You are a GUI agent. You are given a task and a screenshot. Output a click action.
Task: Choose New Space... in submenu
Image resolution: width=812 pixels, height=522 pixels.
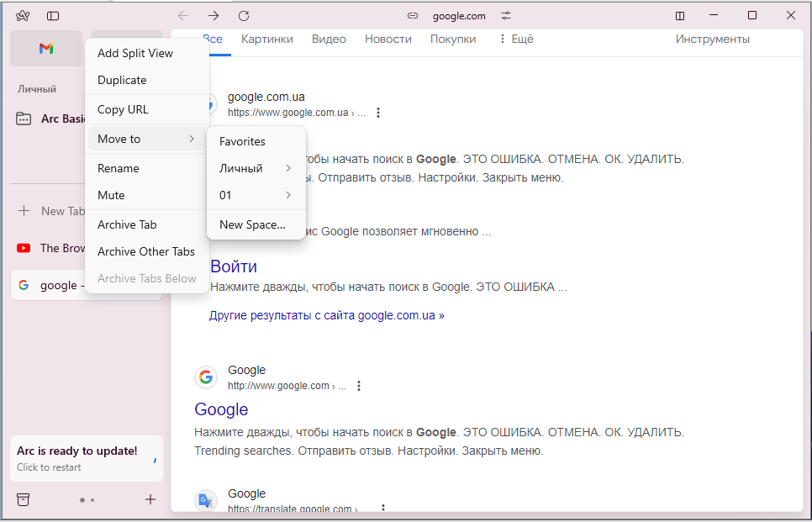pyautogui.click(x=256, y=224)
